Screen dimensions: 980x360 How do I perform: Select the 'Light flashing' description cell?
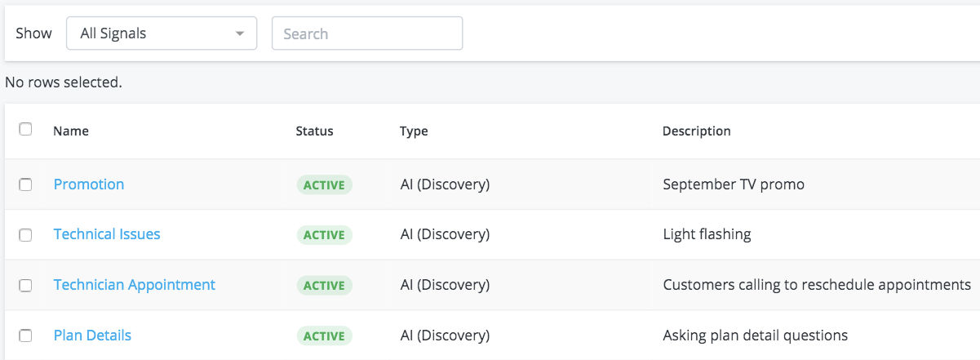pyautogui.click(x=707, y=234)
